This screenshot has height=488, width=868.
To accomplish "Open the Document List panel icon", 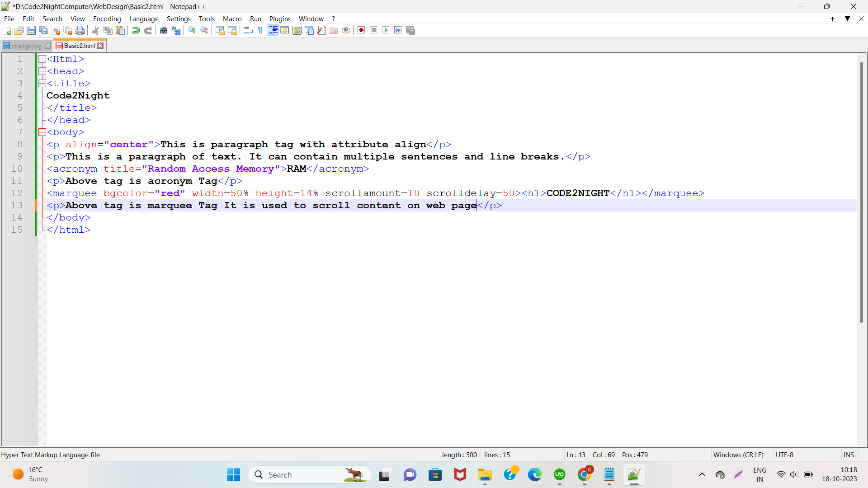I will click(x=309, y=30).
